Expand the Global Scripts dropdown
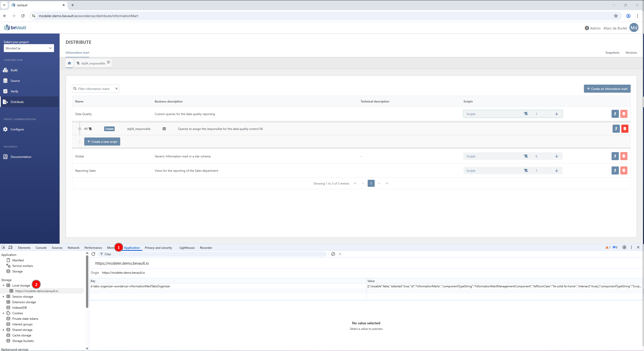The width and height of the screenshot is (644, 351). pyautogui.click(x=556, y=156)
